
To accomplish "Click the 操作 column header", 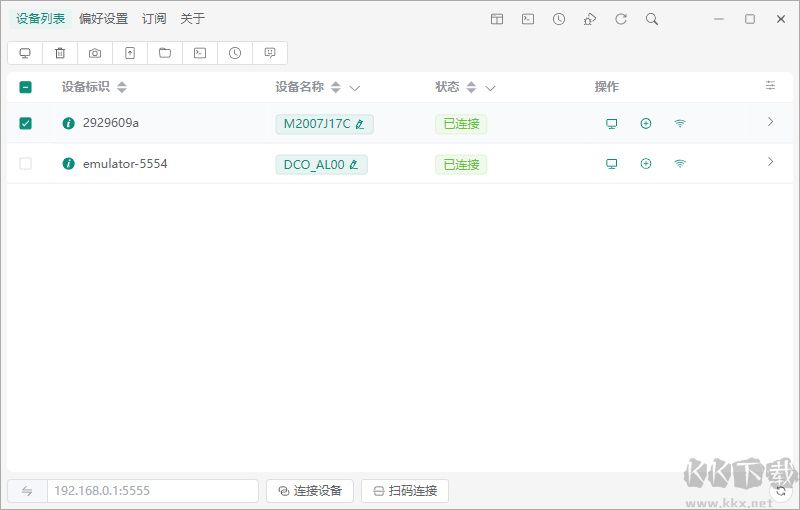I will point(607,87).
